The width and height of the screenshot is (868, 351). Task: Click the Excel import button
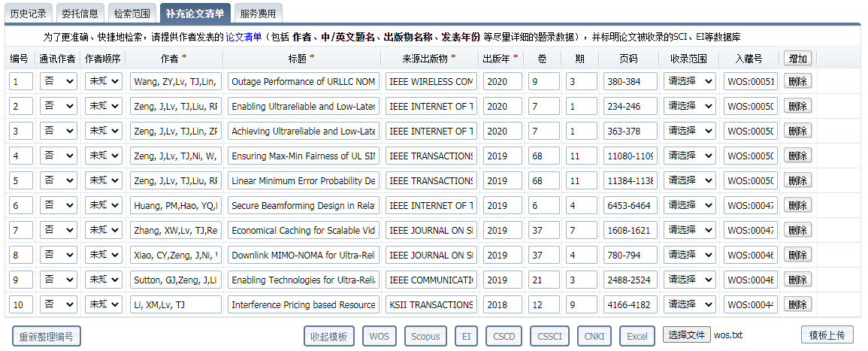(637, 336)
